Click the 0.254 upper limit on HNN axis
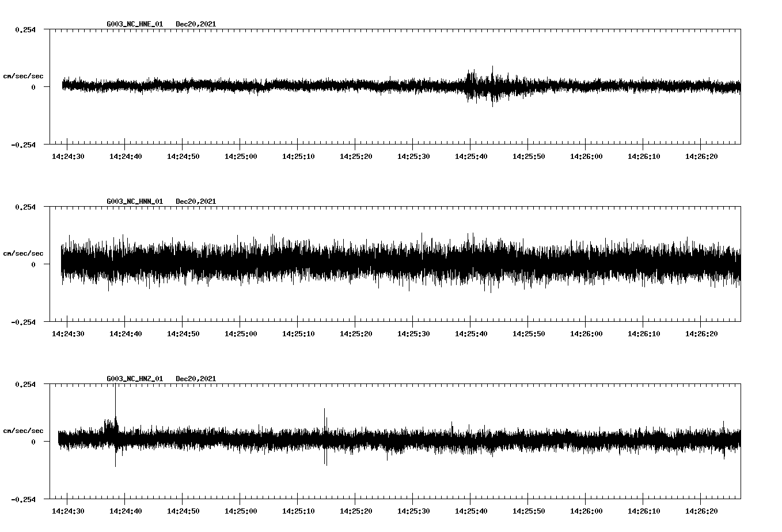The image size is (782, 532). (x=25, y=207)
